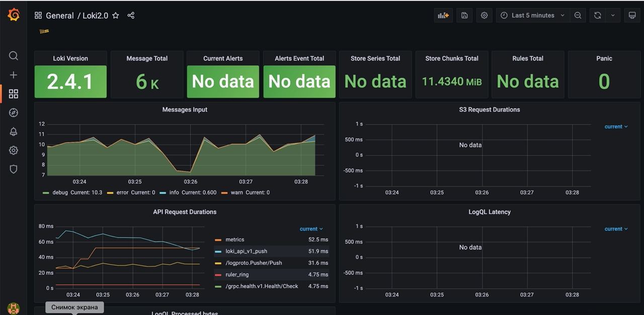Click the Panic value 0
This screenshot has width=644, height=315.
[604, 81]
